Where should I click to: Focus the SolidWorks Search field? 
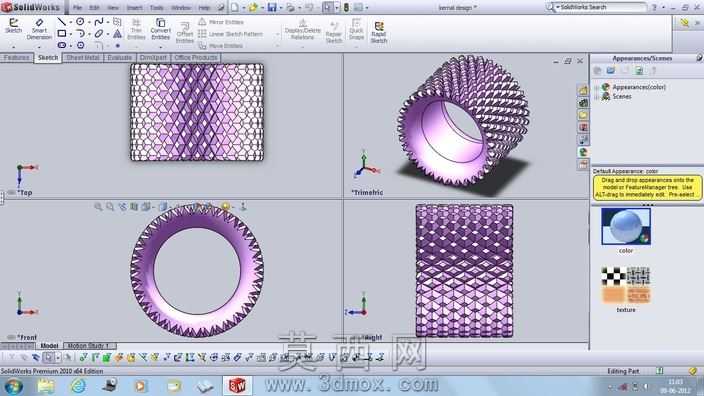(x=603, y=7)
